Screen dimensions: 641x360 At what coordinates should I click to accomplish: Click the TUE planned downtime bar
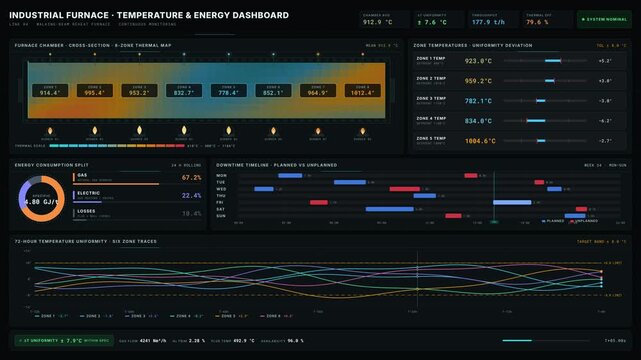click(350, 182)
